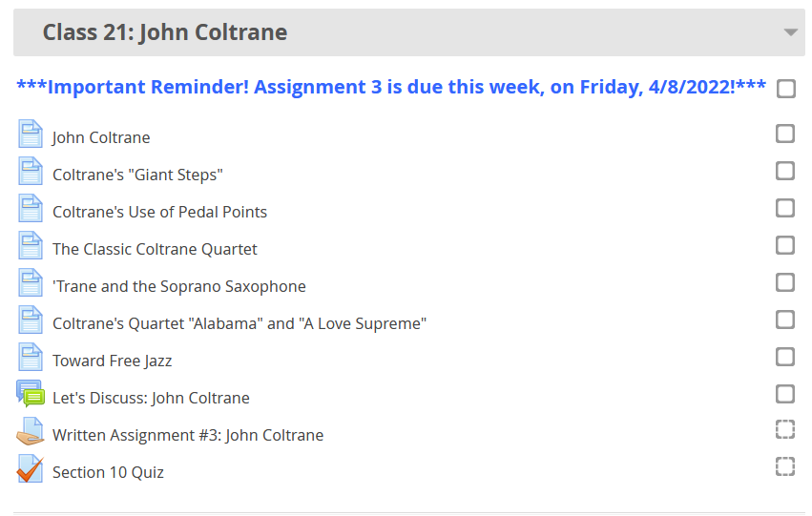812x516 pixels.
Task: Click the forum icon for Let's Discuss: John Coltrane
Action: [31, 394]
